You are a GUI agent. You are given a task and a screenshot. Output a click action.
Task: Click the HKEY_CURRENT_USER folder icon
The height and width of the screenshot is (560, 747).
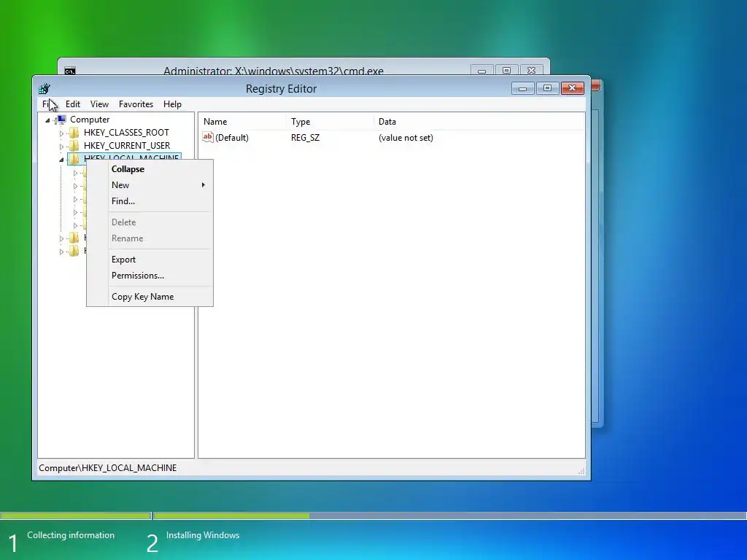74,145
